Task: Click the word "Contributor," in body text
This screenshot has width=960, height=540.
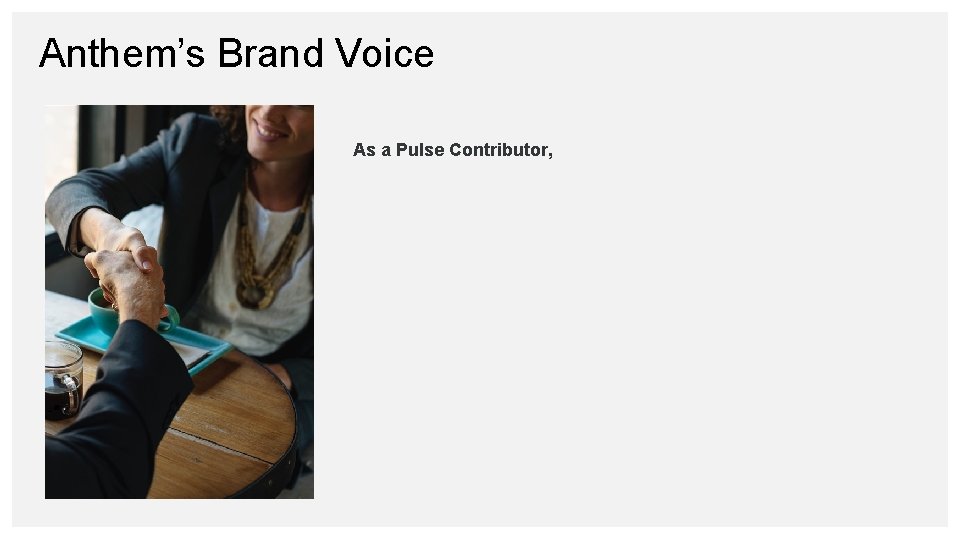Action: coord(501,150)
